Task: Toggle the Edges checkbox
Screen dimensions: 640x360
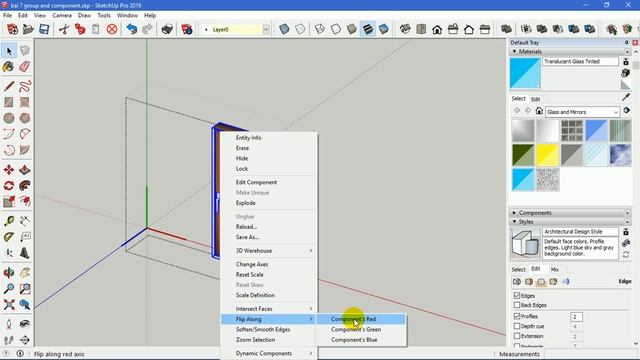Action: point(517,296)
